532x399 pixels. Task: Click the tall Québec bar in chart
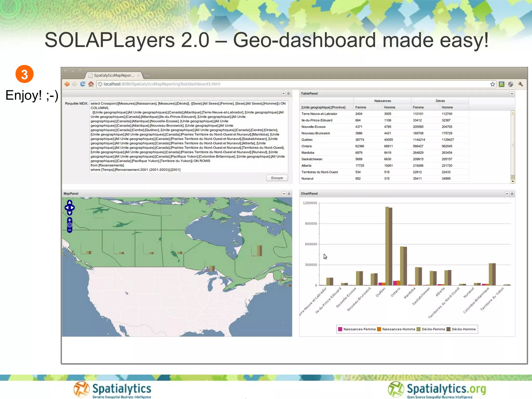(389, 246)
